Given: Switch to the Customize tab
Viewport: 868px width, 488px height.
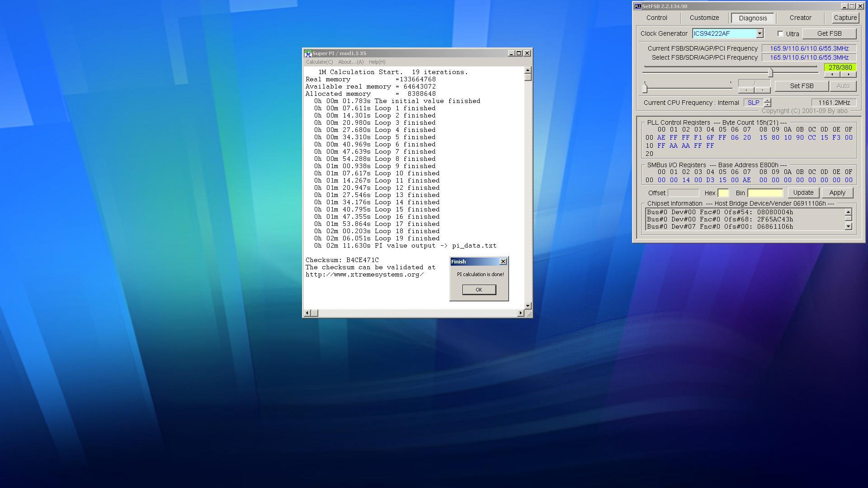Looking at the screenshot, I should 704,18.
